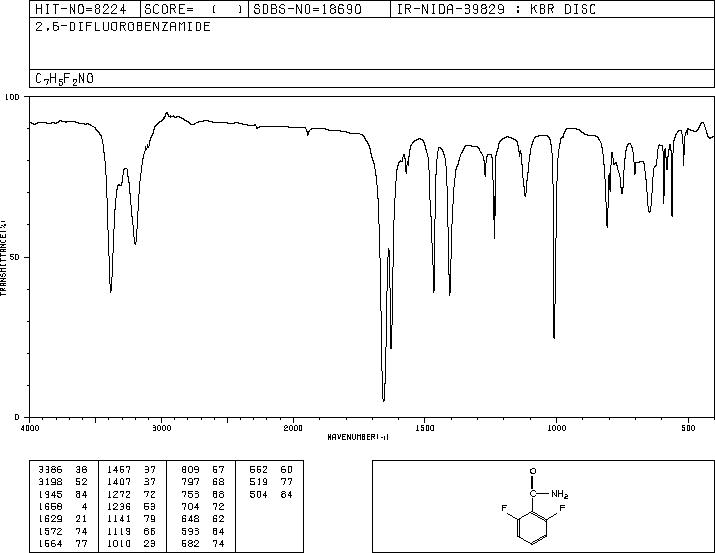The width and height of the screenshot is (715, 553).
Task: Click the 2000 wavenumber axis label
Action: 293,428
